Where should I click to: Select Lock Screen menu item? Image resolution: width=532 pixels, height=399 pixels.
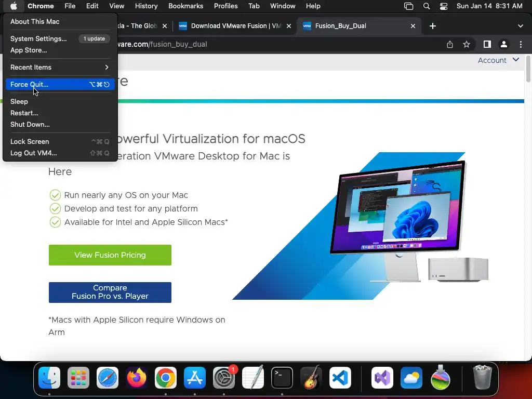click(x=60, y=141)
